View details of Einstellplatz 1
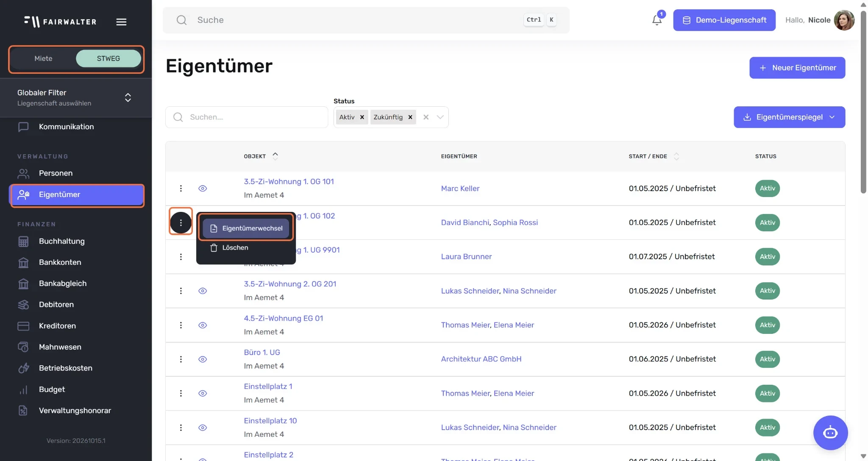The width and height of the screenshot is (868, 461). coord(203,394)
